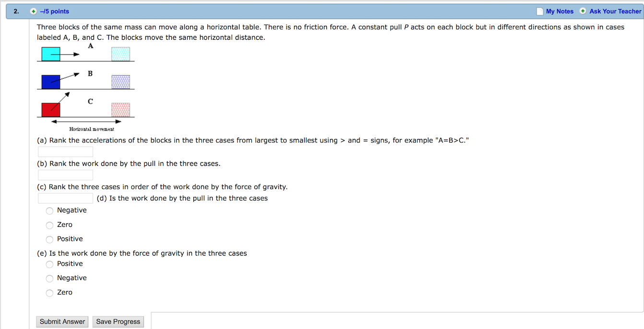Expand points details with the green plus icon
This screenshot has width=644, height=329.
click(33, 11)
